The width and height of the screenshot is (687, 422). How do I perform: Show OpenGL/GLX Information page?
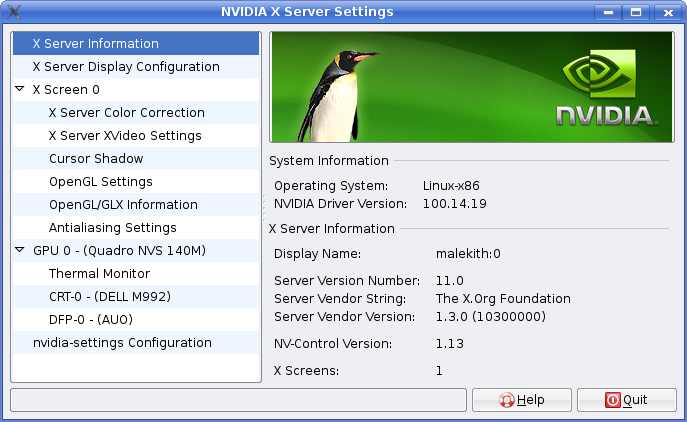(x=123, y=205)
